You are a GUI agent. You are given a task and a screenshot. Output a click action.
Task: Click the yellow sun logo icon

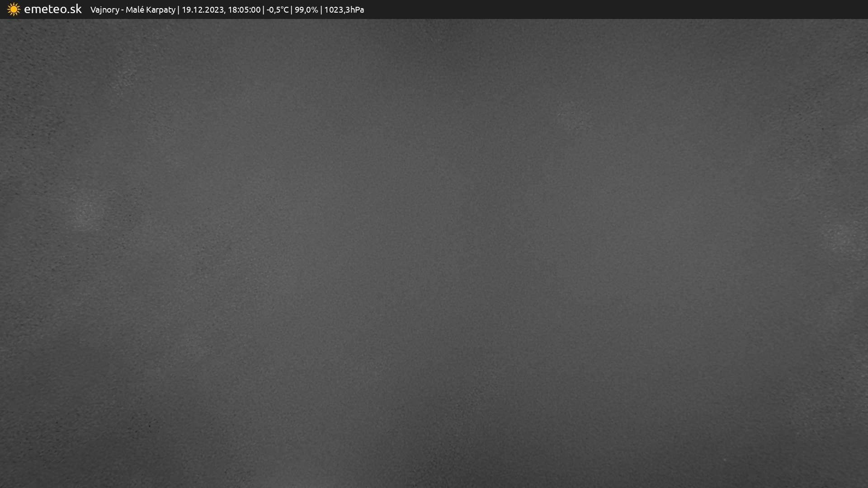click(14, 9)
